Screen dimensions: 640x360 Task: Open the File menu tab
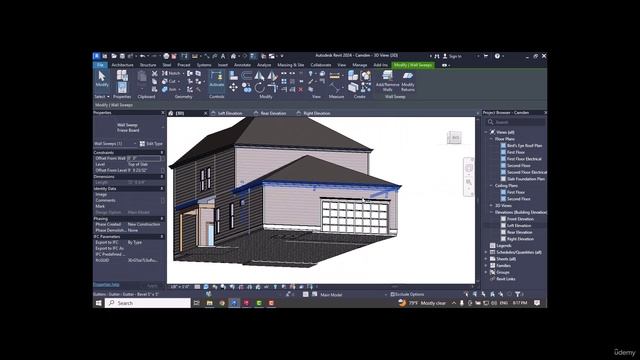point(100,65)
